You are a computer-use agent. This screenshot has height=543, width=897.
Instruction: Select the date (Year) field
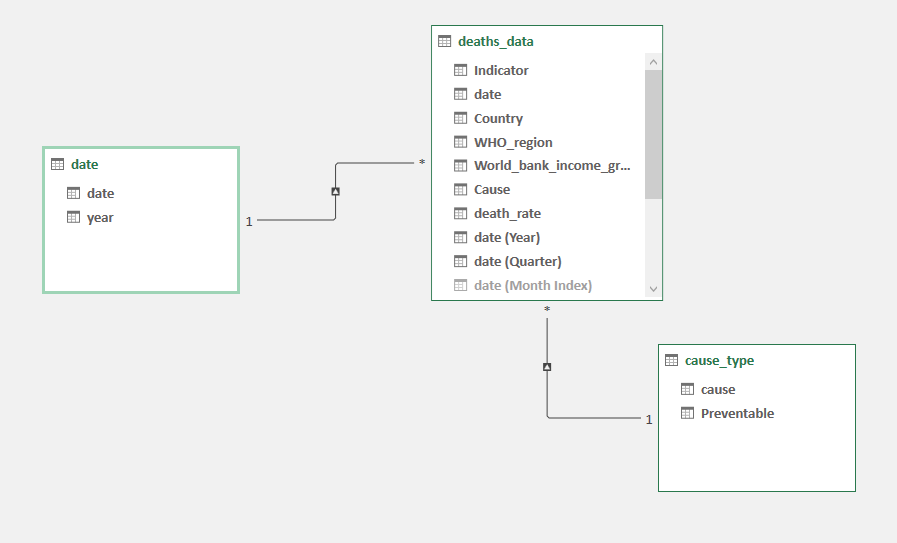(507, 237)
